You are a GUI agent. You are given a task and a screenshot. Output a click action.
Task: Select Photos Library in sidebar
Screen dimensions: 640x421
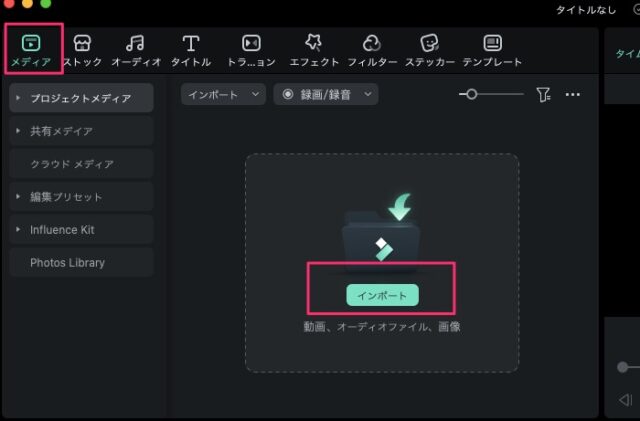point(67,263)
